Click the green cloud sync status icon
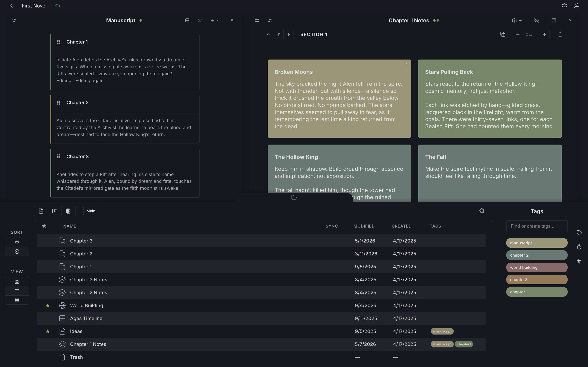 58,6
